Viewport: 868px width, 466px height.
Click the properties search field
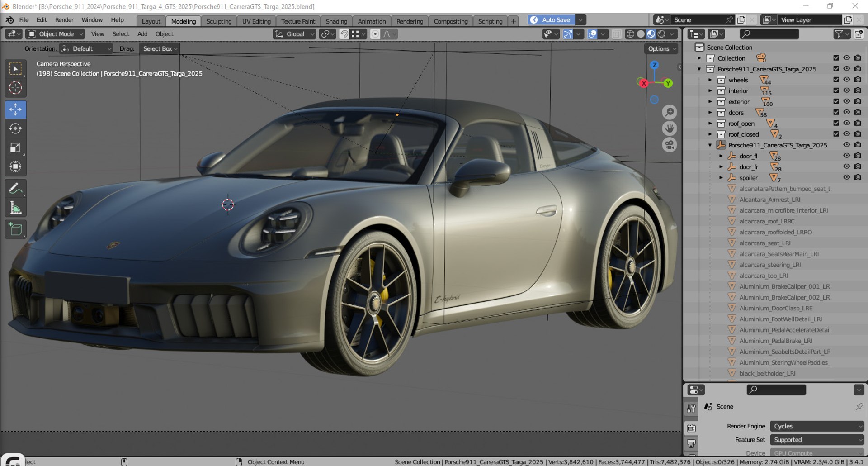click(x=776, y=390)
